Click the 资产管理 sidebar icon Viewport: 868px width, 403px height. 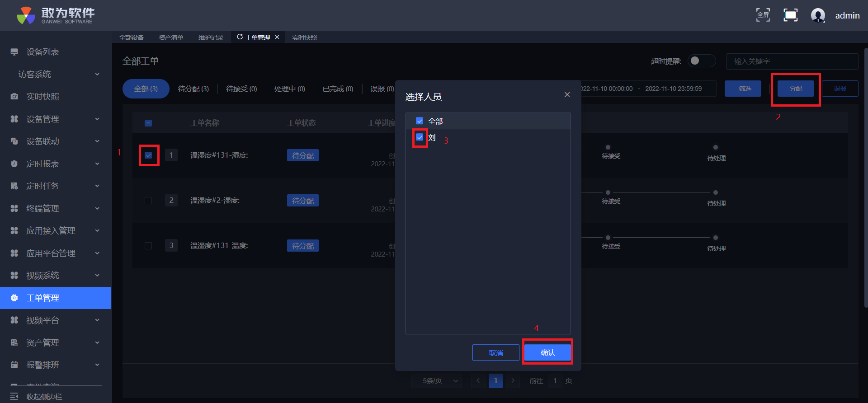coord(14,342)
